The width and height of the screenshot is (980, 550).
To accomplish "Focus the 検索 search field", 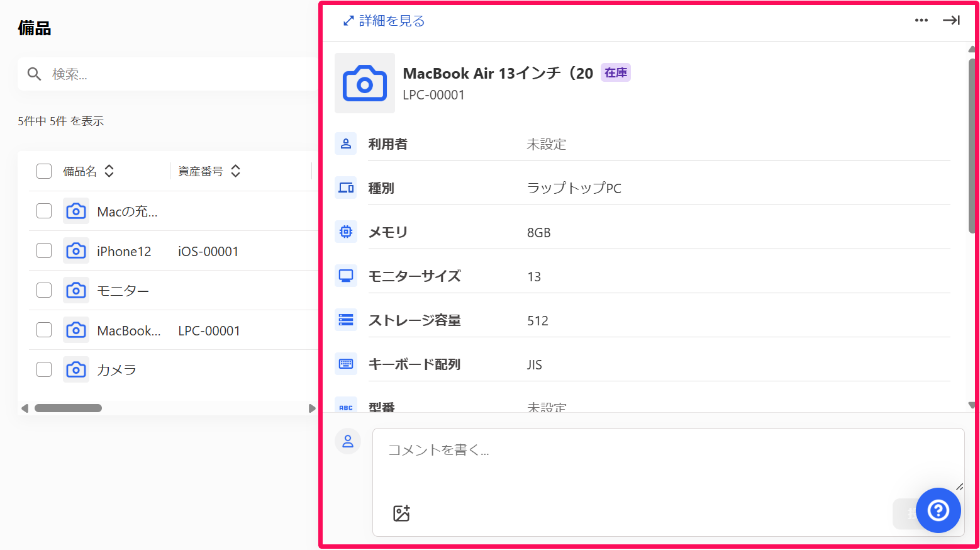I will 167,74.
